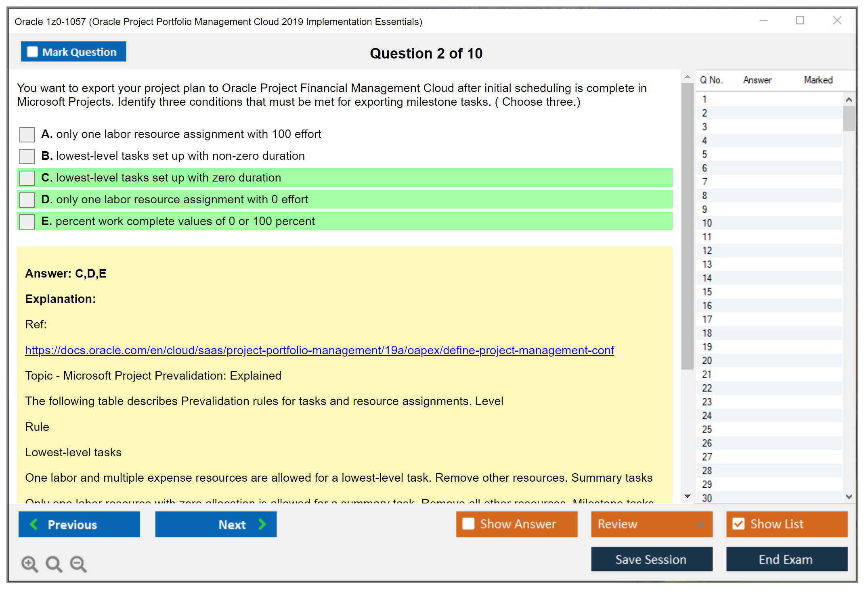868x593 pixels.
Task: Select the middle plain magnifier icon
Action: coord(54,564)
